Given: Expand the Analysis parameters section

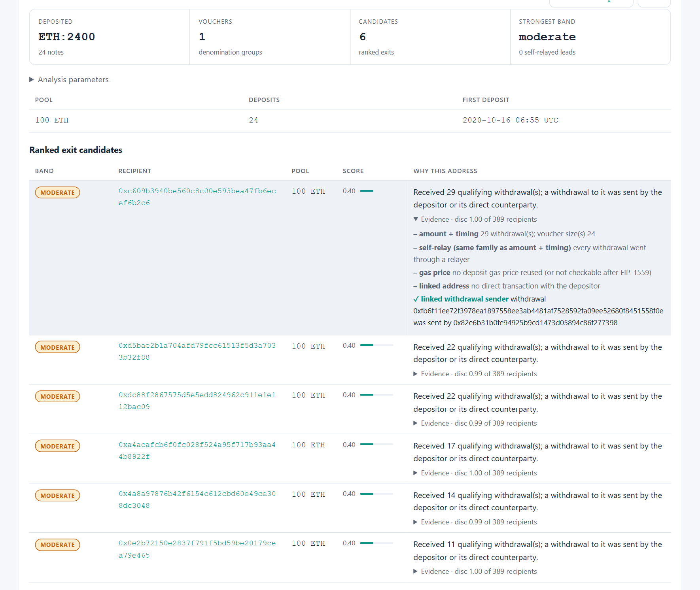Looking at the screenshot, I should 69,79.
